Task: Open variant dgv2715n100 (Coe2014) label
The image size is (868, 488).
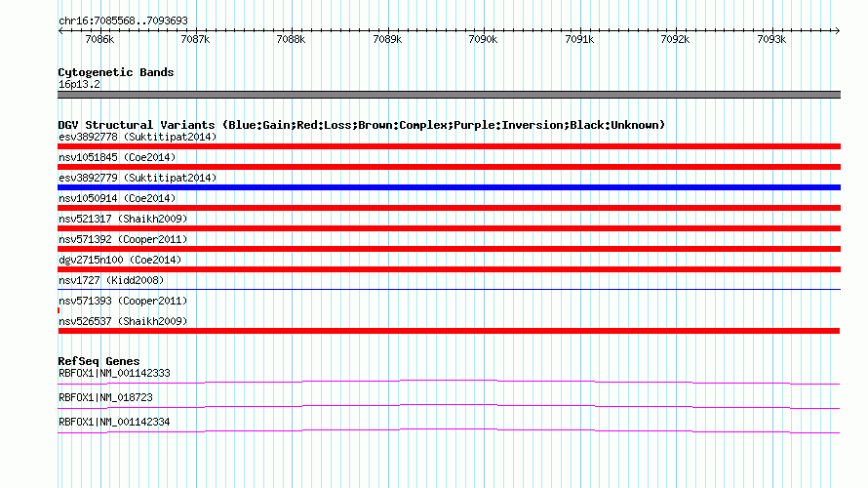Action: 120,260
